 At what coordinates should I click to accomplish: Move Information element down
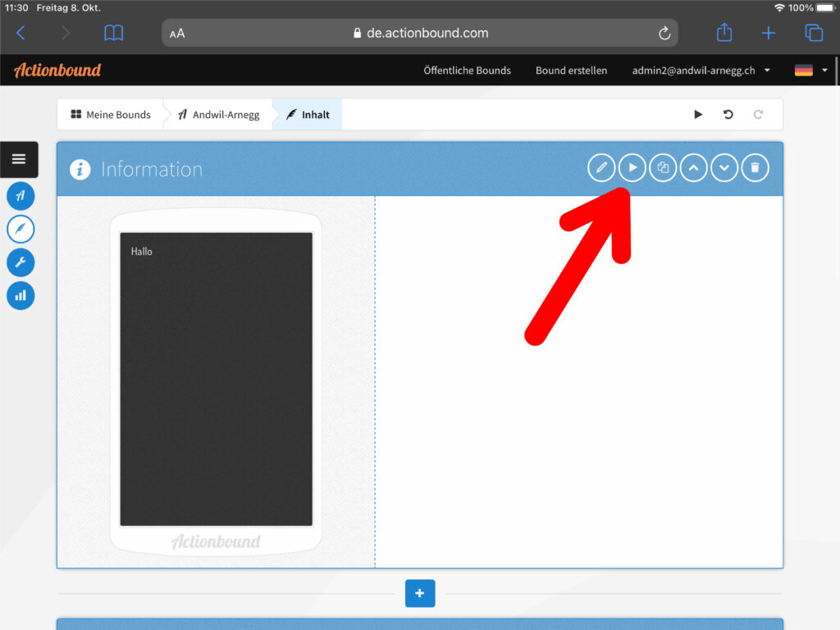pos(724,168)
